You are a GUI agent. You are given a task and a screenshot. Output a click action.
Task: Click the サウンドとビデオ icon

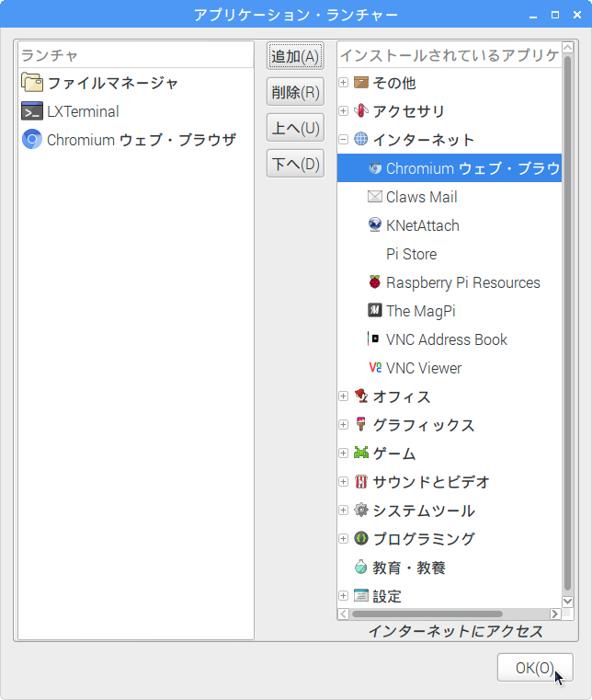[361, 482]
